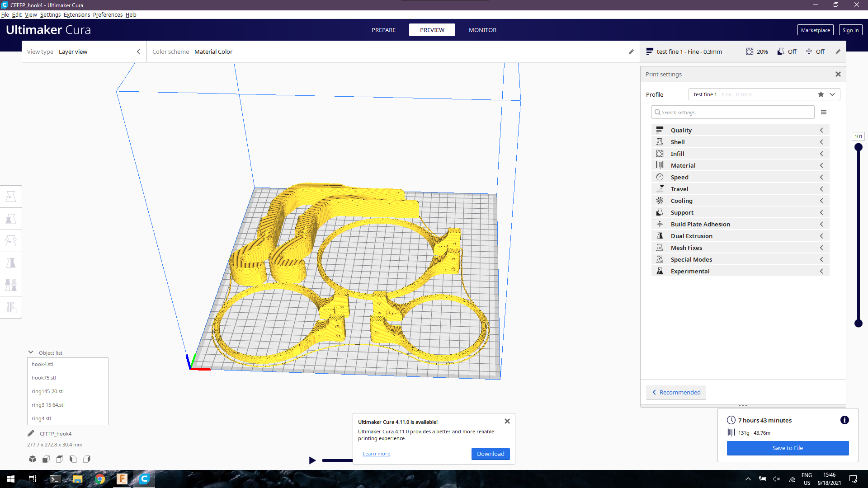Switch to the Prepare tab
Screen dimensions: 868x488
tap(383, 30)
